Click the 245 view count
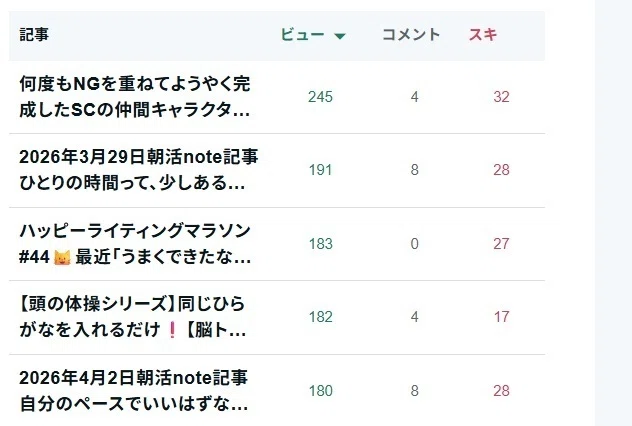The image size is (632, 426). (320, 97)
